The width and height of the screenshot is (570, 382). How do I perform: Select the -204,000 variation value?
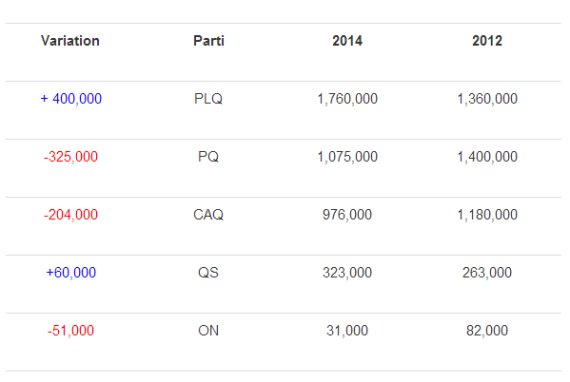click(x=71, y=214)
